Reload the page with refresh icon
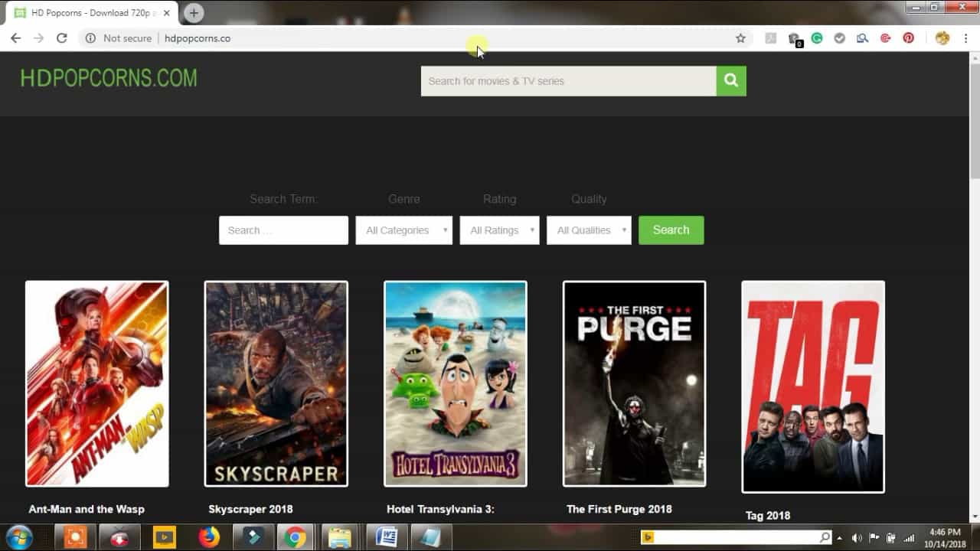The width and height of the screenshot is (980, 551). [62, 38]
